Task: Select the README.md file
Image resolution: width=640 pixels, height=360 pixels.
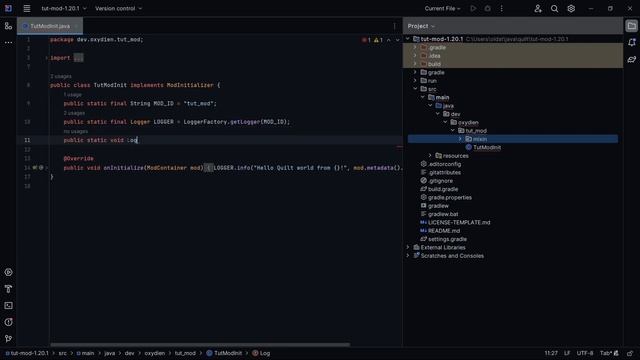Action: [x=444, y=231]
